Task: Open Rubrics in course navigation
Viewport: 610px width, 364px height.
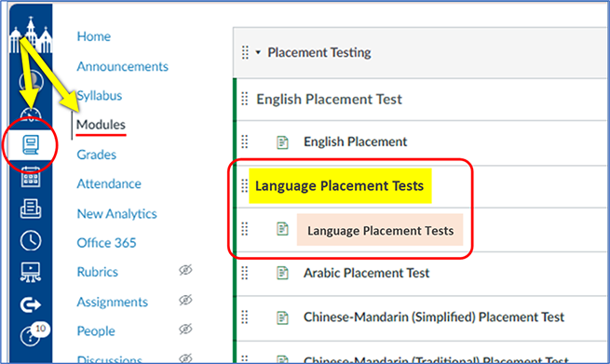Action: [x=97, y=272]
